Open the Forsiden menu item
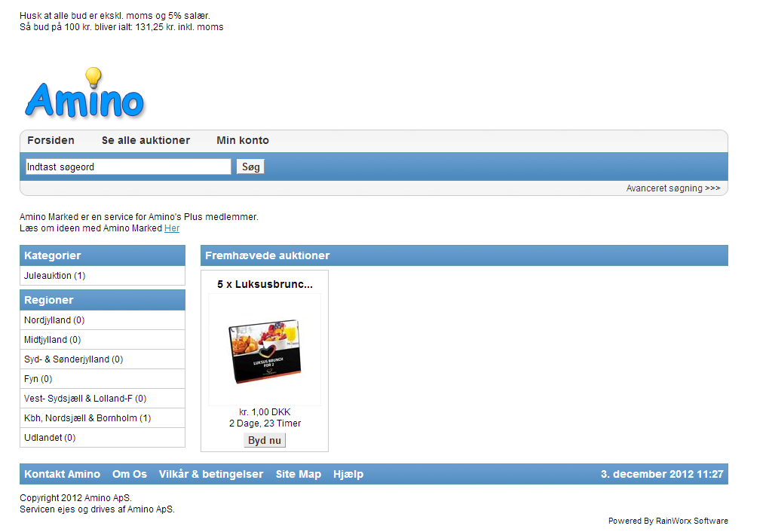 [51, 140]
